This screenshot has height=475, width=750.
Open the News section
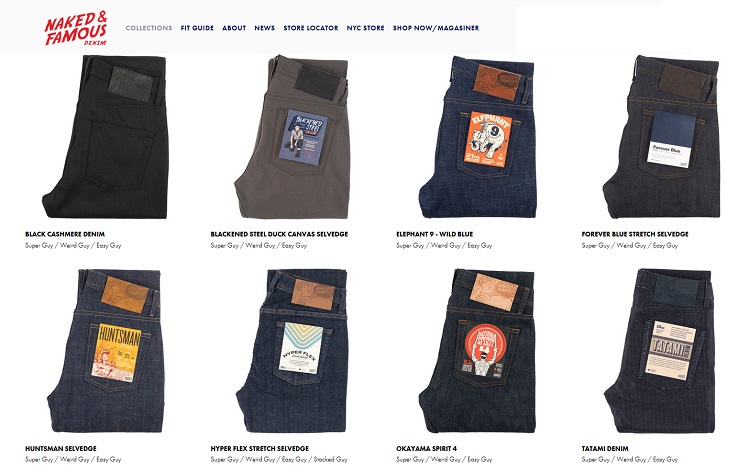pyautogui.click(x=265, y=28)
